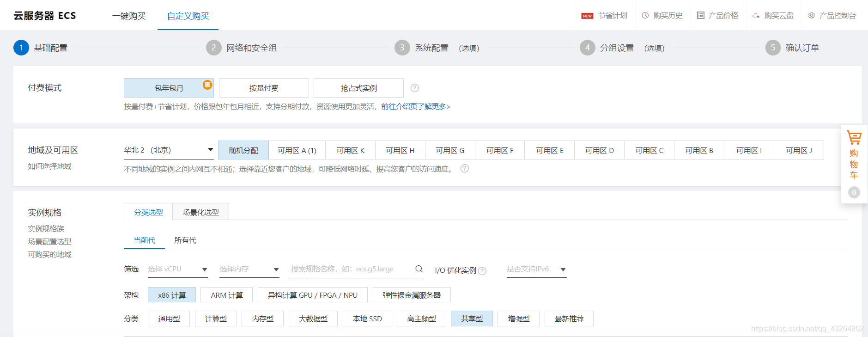Click the cloud icon next to 购买云盘
868x337 pixels.
(x=756, y=15)
